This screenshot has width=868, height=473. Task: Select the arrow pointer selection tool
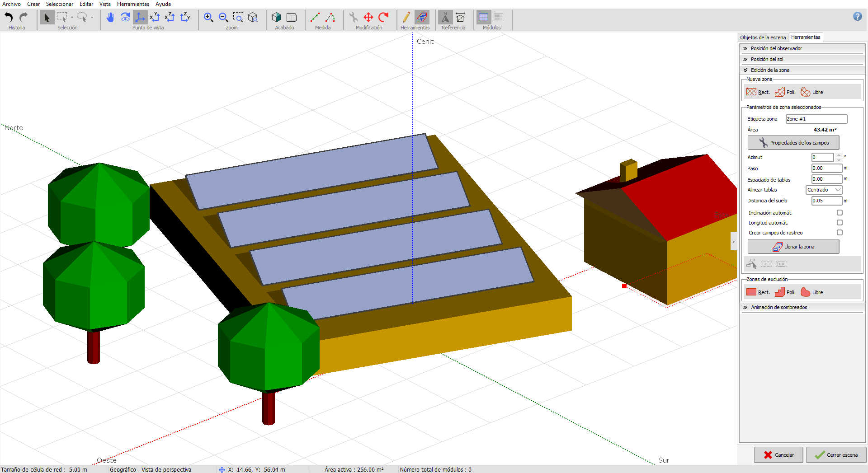(x=47, y=17)
